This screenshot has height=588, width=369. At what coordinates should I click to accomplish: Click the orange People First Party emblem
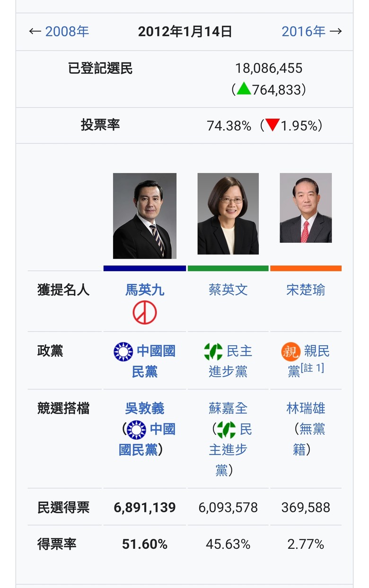(x=290, y=351)
